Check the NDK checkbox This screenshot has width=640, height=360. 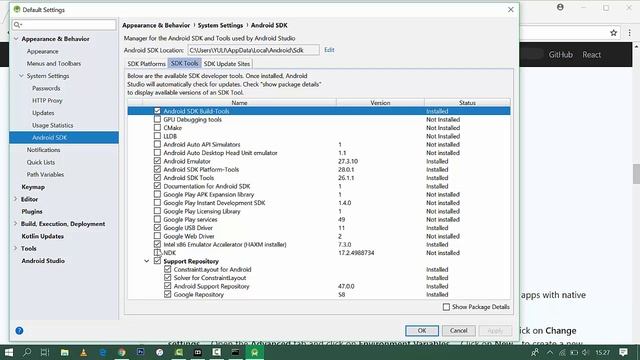pyautogui.click(x=157, y=253)
